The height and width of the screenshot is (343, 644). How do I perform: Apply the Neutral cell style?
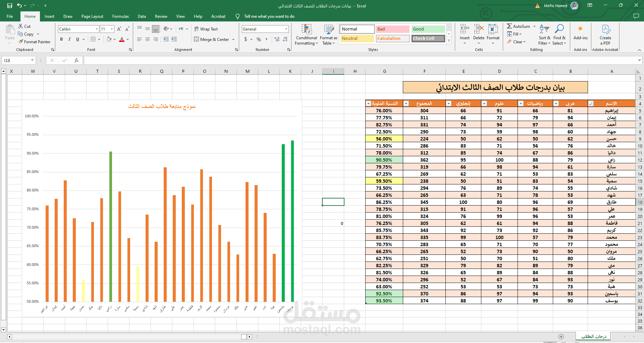pyautogui.click(x=357, y=39)
